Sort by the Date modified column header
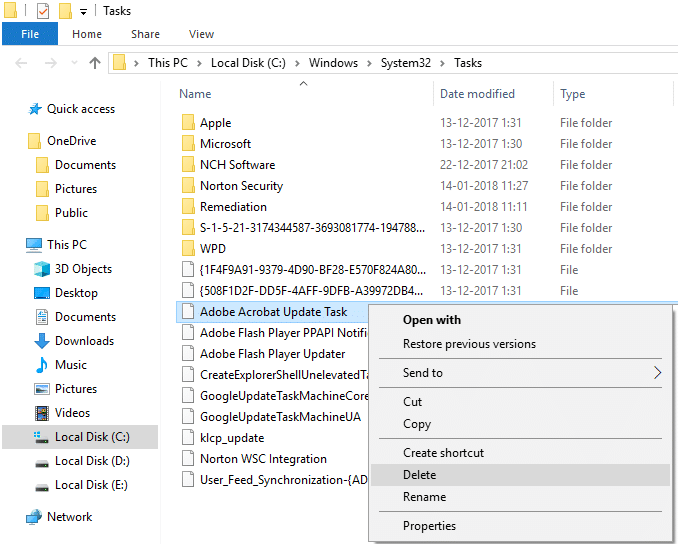Image resolution: width=678 pixels, height=544 pixels. click(x=477, y=94)
